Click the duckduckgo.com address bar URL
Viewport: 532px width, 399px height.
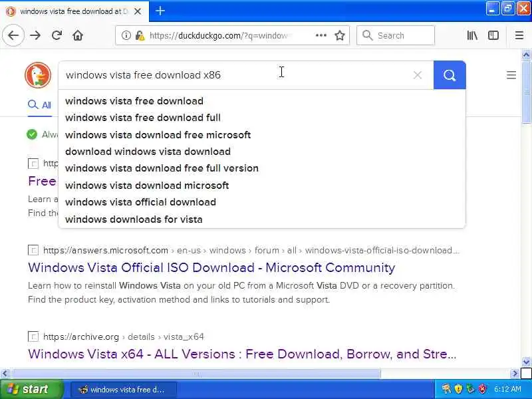coord(219,35)
